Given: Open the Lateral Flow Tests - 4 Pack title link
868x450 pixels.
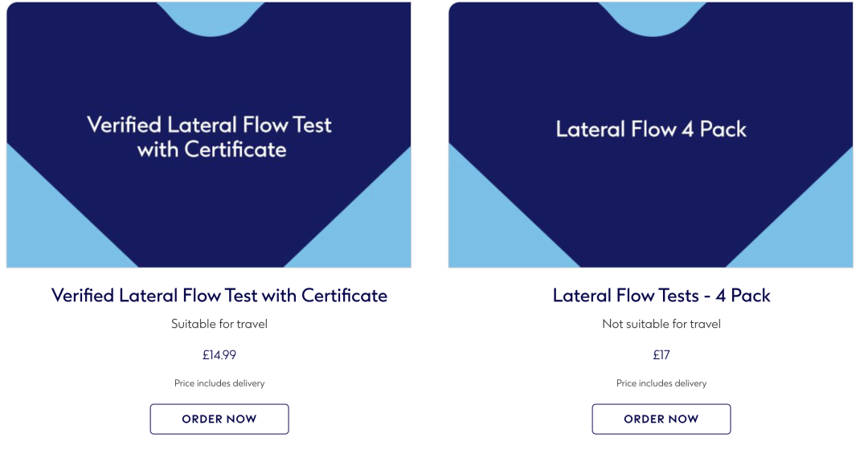Looking at the screenshot, I should point(661,296).
